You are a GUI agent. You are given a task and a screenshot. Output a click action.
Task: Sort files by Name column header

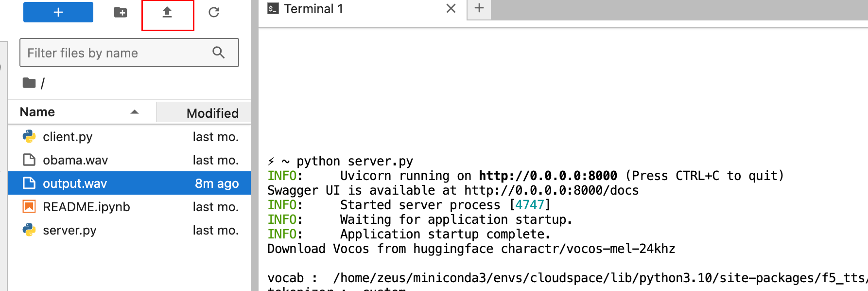[x=37, y=112]
